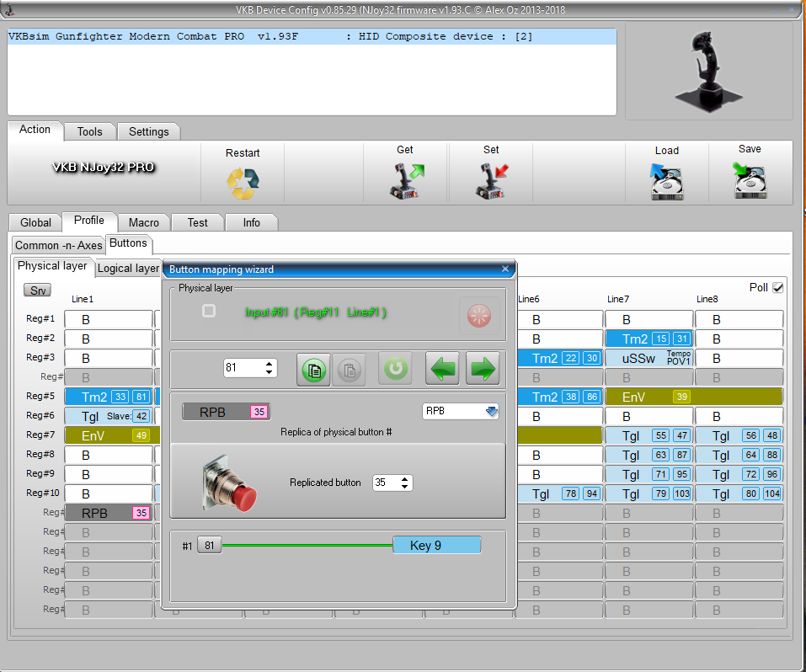Click the Load from disk icon
Screen dimensions: 806x672
[x=666, y=181]
